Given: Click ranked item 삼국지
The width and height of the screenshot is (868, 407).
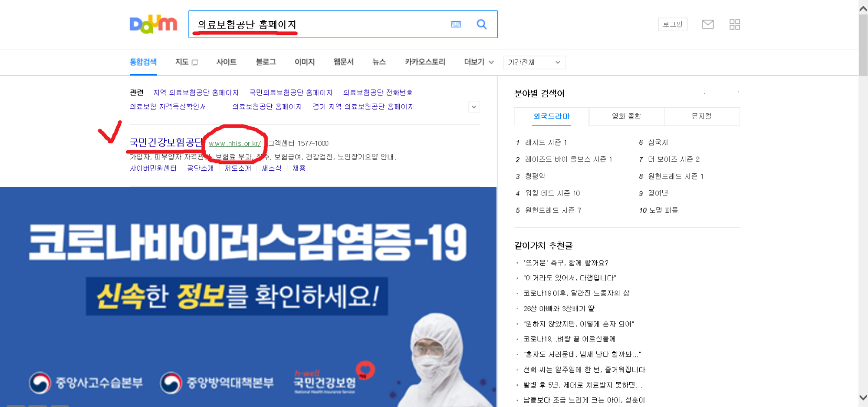Looking at the screenshot, I should pos(658,142).
